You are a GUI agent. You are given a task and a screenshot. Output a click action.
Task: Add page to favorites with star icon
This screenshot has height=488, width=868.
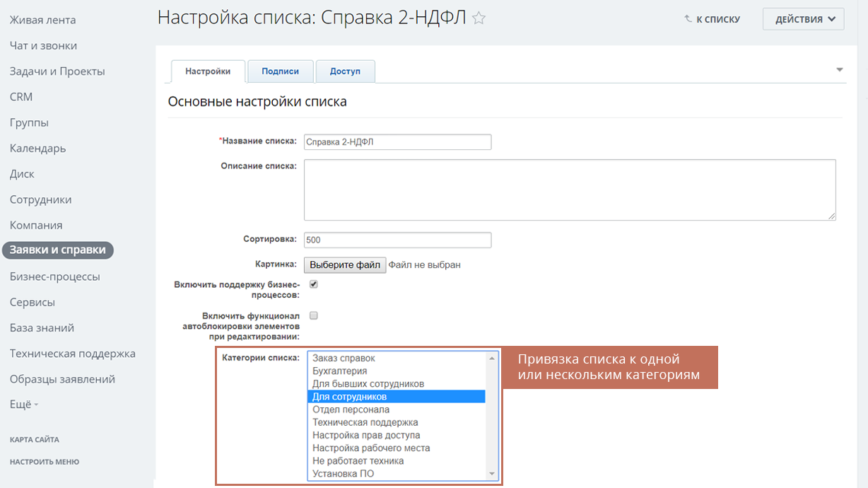pos(479,19)
